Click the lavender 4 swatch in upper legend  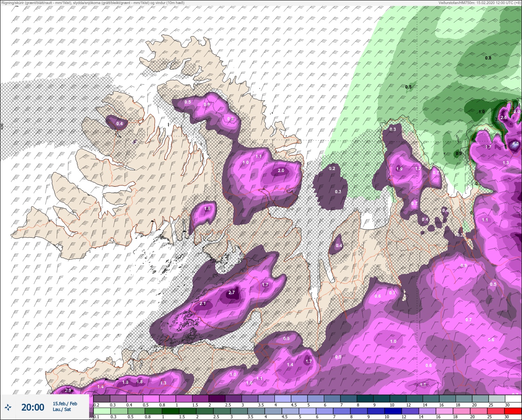(x=283, y=398)
